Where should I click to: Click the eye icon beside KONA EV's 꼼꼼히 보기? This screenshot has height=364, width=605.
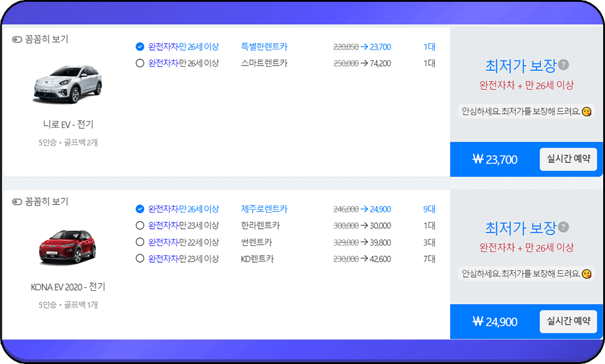(17, 201)
